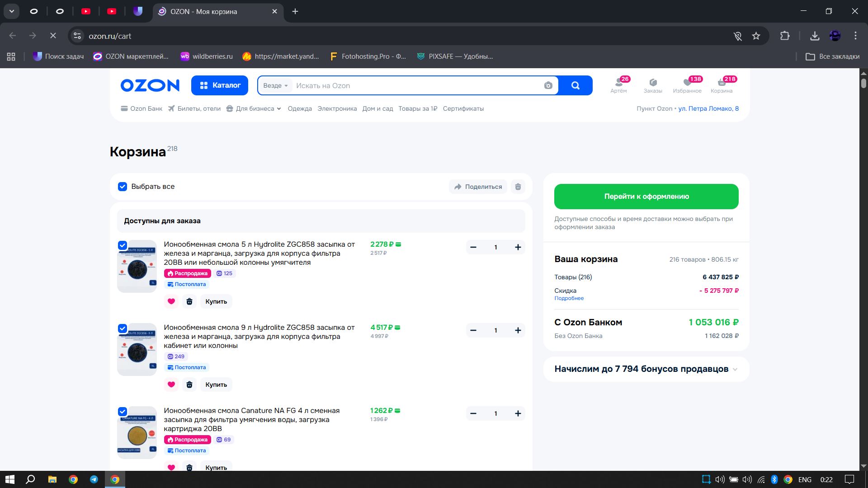Viewport: 868px width, 488px height.
Task: Open the Электроника category link
Action: pyautogui.click(x=337, y=108)
